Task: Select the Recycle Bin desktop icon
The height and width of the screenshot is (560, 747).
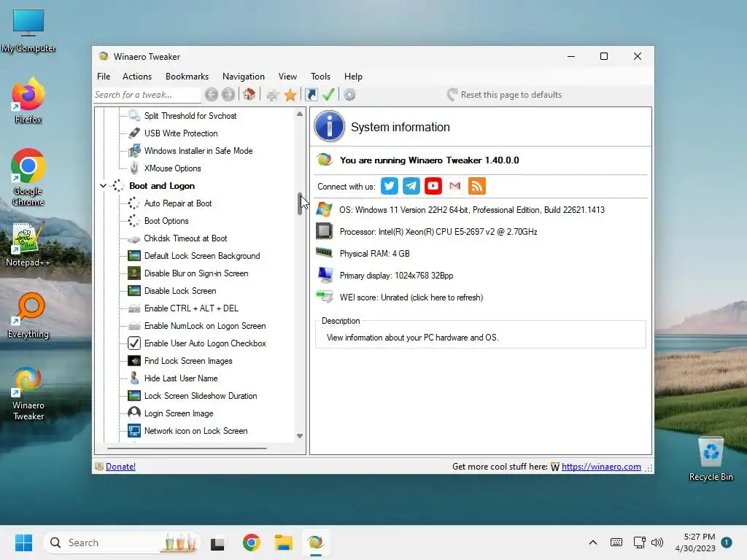Action: click(x=711, y=459)
